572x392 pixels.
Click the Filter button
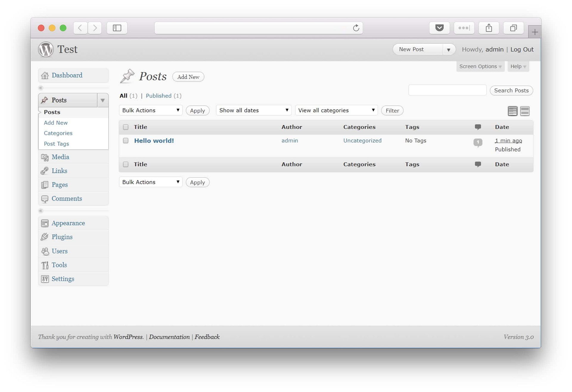click(392, 111)
